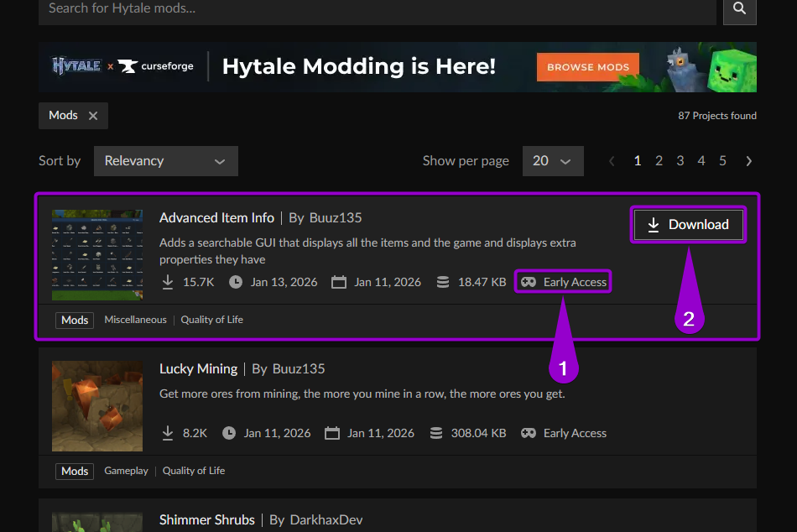This screenshot has height=532, width=797.
Task: Click the CurseForge logo in the banner
Action: 156,65
